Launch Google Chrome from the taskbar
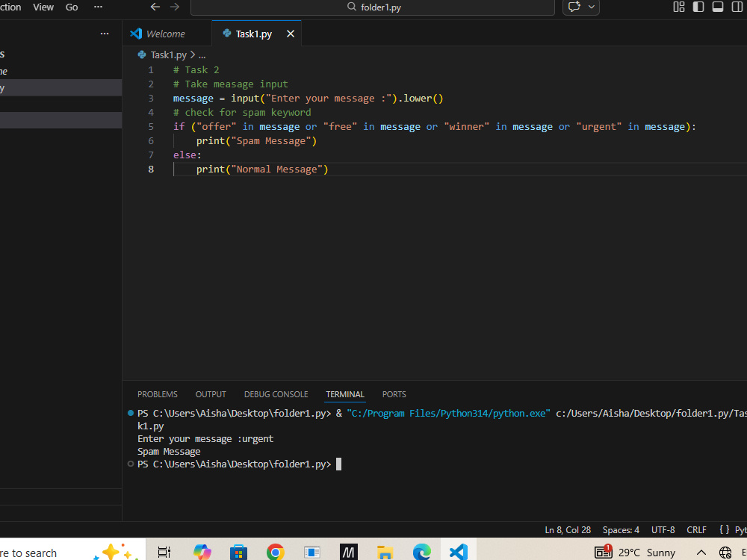 coord(275,552)
